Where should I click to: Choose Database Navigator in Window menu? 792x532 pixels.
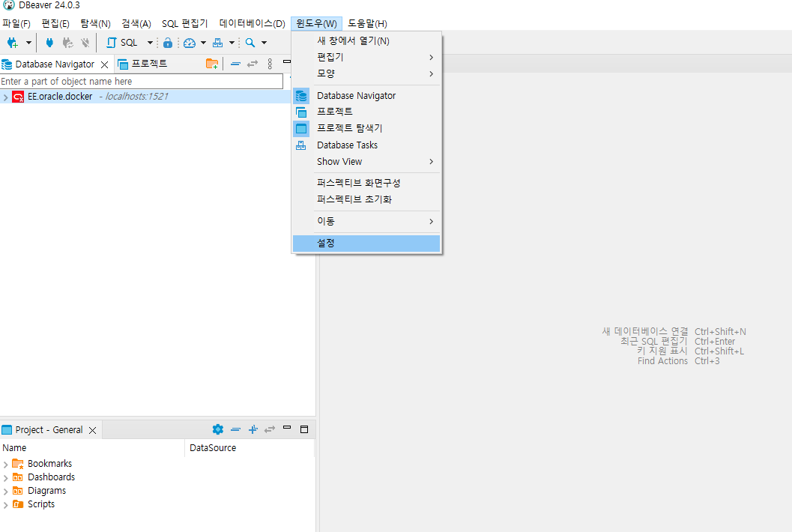(x=366, y=95)
